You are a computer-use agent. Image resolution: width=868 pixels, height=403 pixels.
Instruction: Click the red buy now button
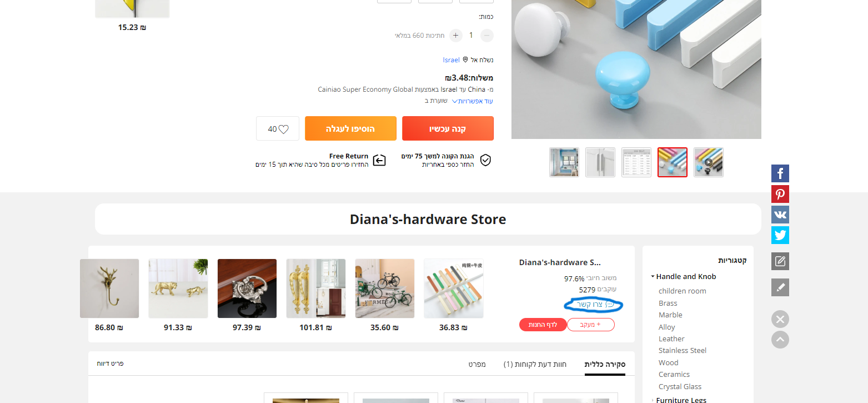click(x=448, y=128)
